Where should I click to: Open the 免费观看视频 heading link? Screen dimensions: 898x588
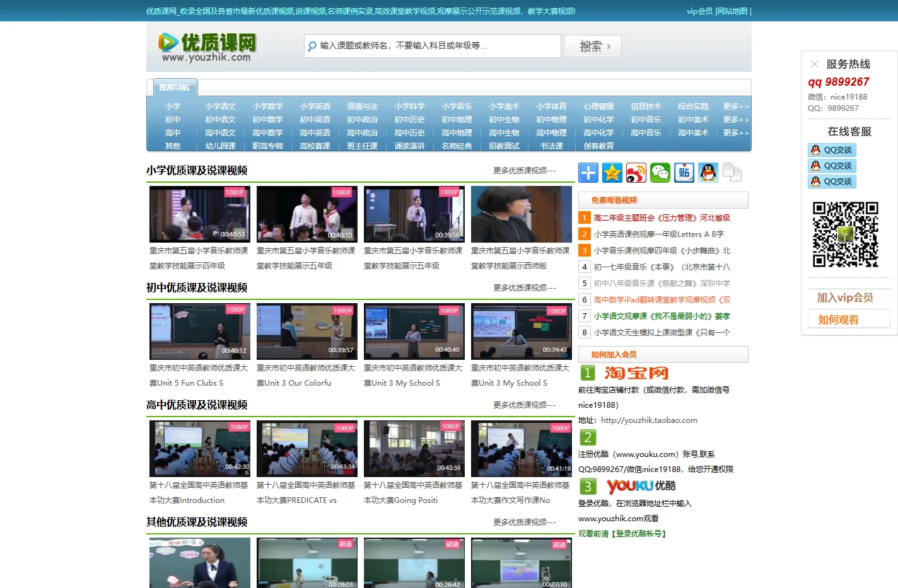tap(614, 200)
